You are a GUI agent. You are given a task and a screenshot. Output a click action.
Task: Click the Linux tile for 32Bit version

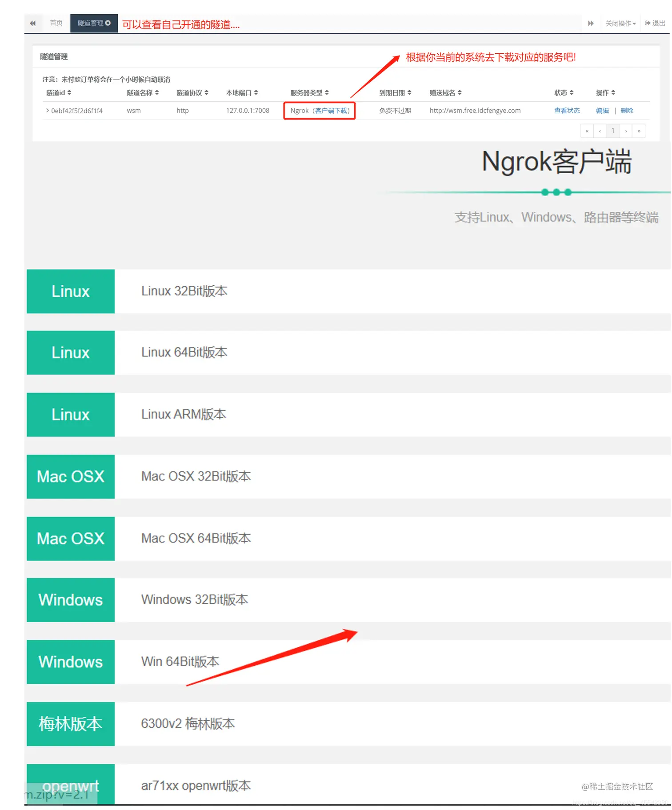[x=71, y=291]
